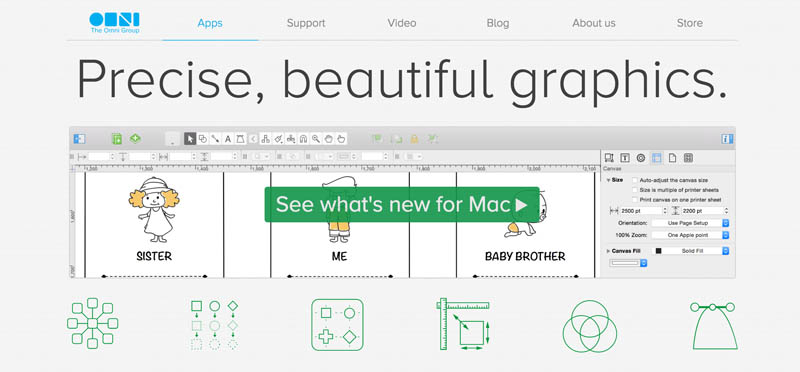Open the Store menu item
The width and height of the screenshot is (800, 372).
(689, 23)
